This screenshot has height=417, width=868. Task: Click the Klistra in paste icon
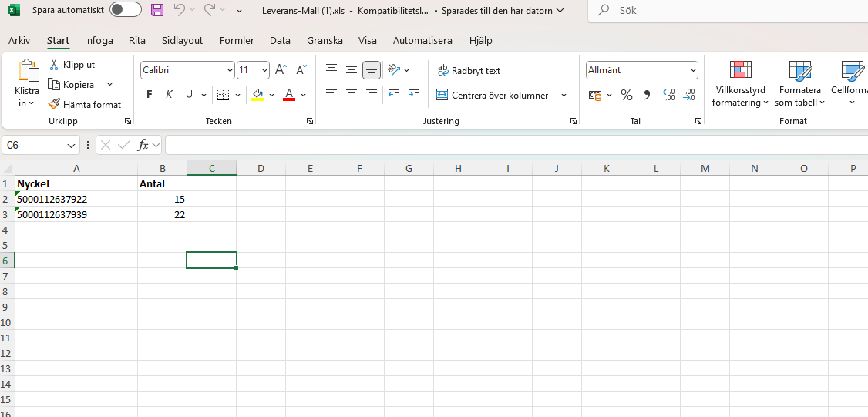coord(29,71)
